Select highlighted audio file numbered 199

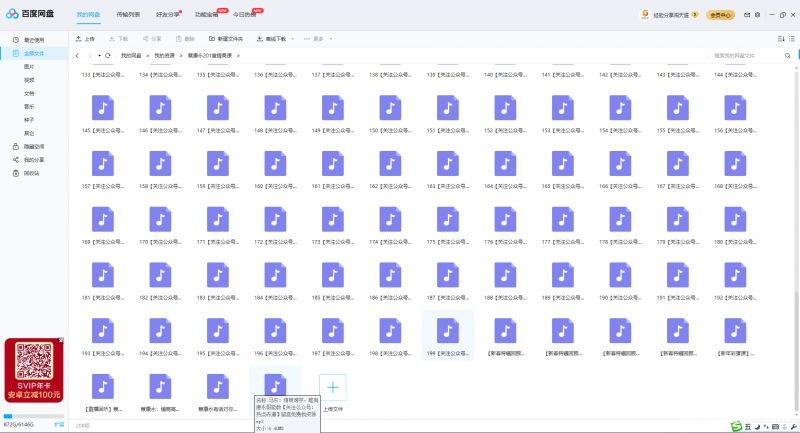click(x=448, y=336)
